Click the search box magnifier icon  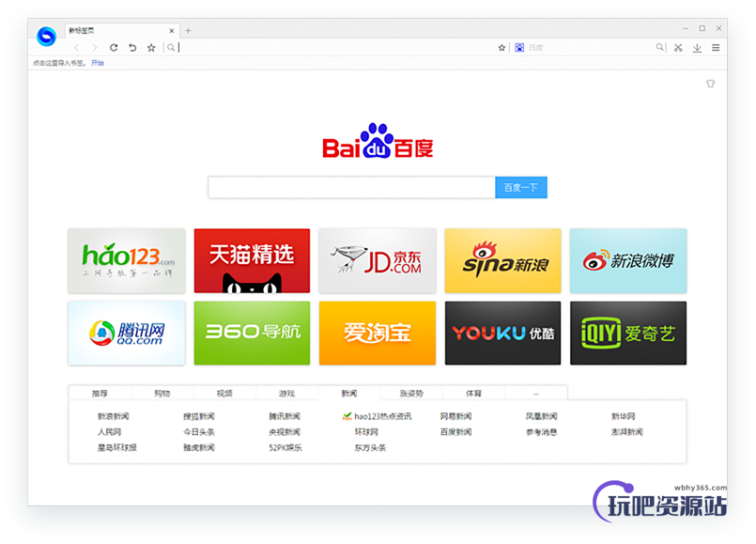[x=659, y=47]
